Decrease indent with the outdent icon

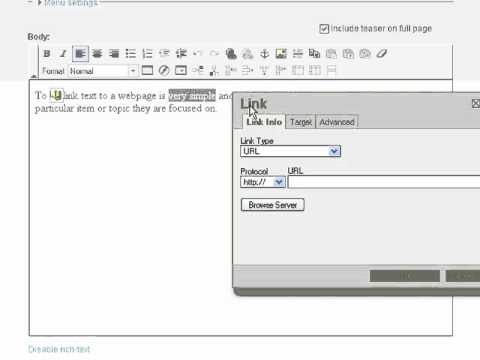click(x=164, y=54)
